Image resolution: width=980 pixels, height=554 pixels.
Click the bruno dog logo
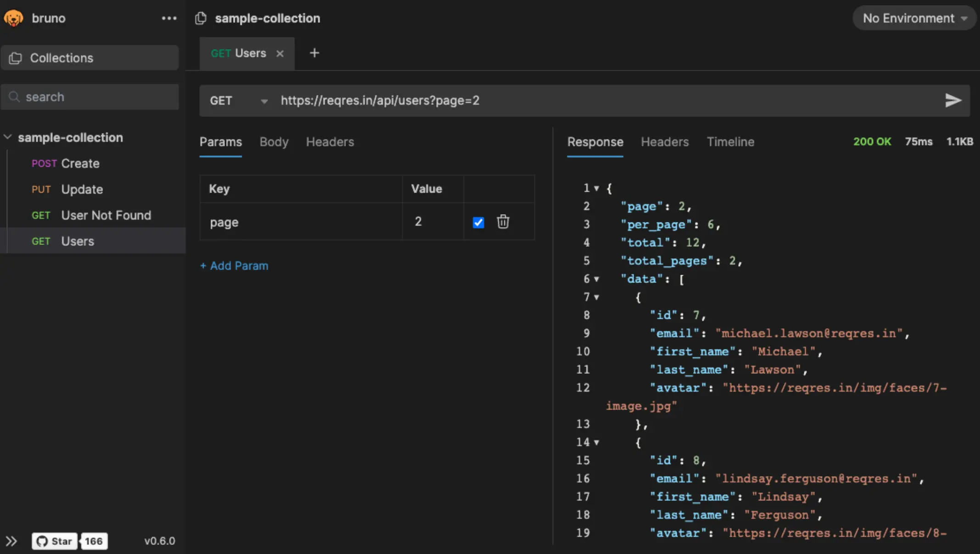coord(13,18)
